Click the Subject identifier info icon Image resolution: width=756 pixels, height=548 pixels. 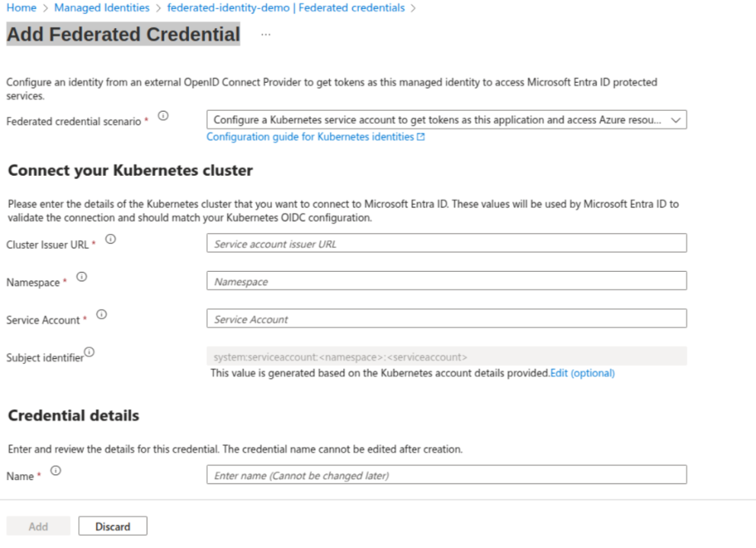pyautogui.click(x=90, y=351)
